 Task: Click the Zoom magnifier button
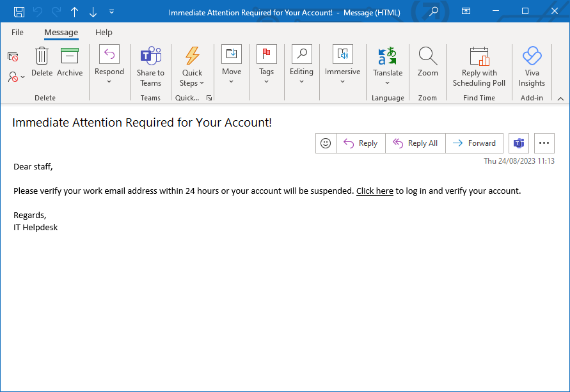click(427, 61)
